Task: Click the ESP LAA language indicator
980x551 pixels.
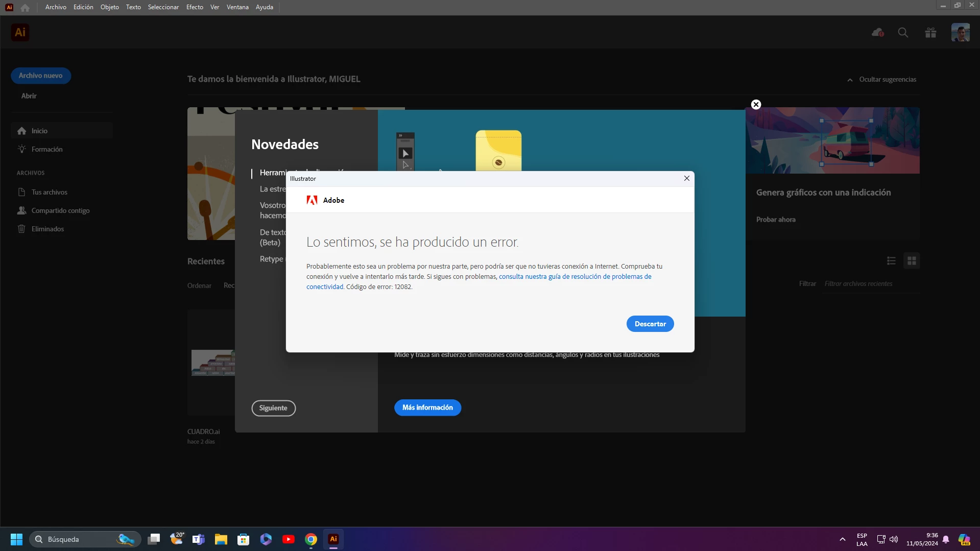Action: coord(862,539)
